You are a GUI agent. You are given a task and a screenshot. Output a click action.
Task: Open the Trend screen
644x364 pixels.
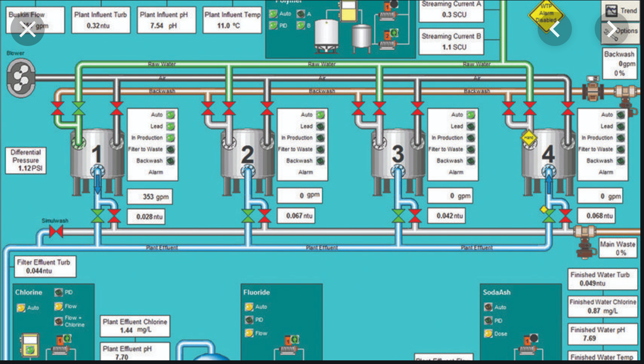click(x=622, y=10)
